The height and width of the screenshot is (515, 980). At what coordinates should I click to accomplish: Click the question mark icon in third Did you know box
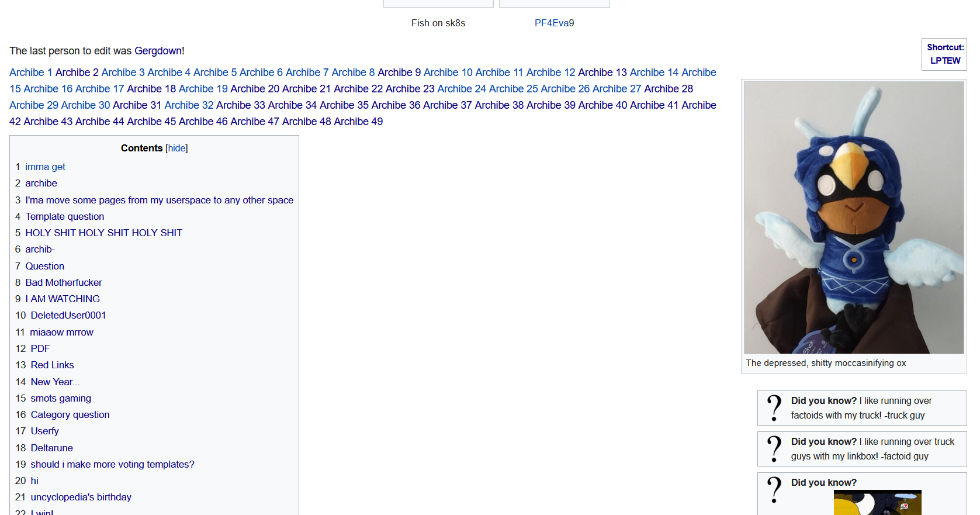[774, 490]
